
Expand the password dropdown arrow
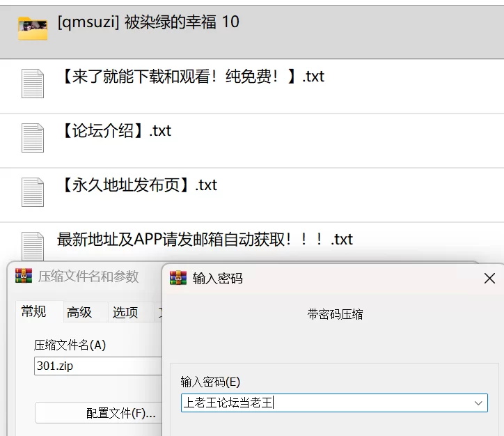click(478, 403)
